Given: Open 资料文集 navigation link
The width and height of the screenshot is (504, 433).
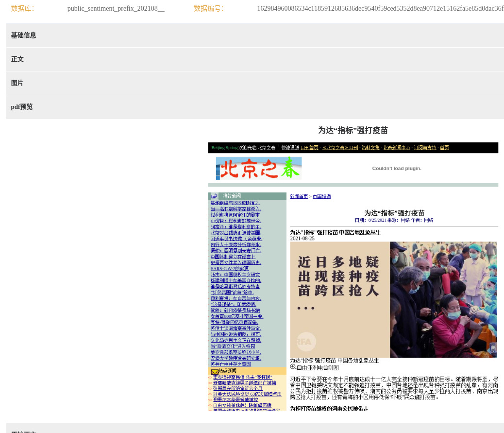Looking at the screenshot, I should (x=370, y=148).
